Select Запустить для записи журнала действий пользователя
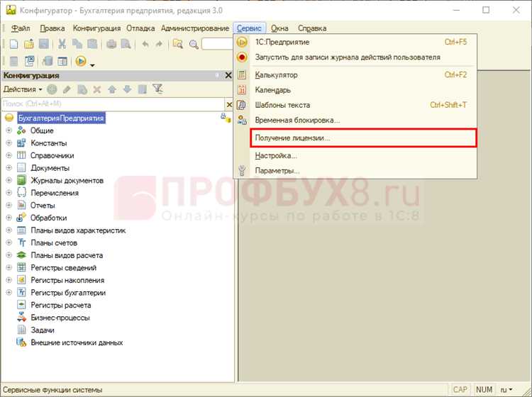This screenshot has width=532, height=397. click(x=355, y=57)
